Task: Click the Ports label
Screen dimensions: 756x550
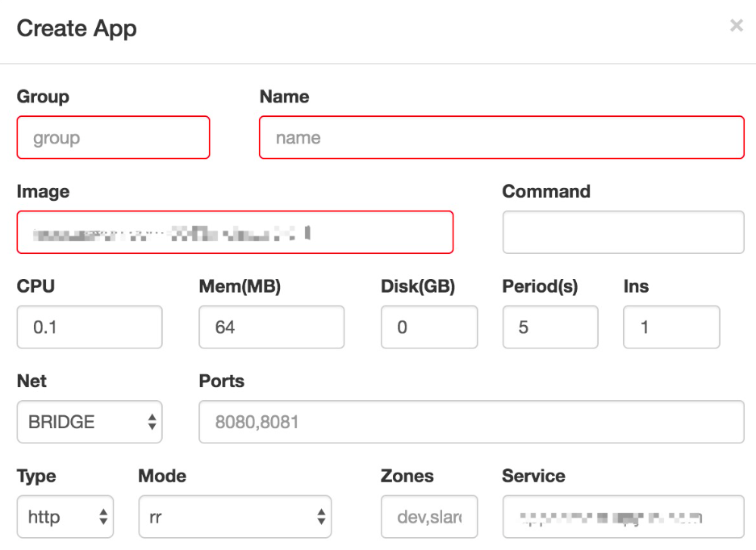Action: pyautogui.click(x=221, y=381)
